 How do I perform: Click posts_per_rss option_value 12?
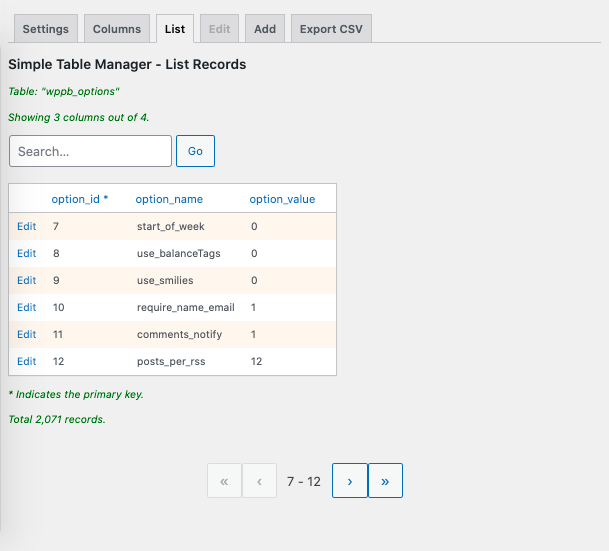tap(256, 361)
